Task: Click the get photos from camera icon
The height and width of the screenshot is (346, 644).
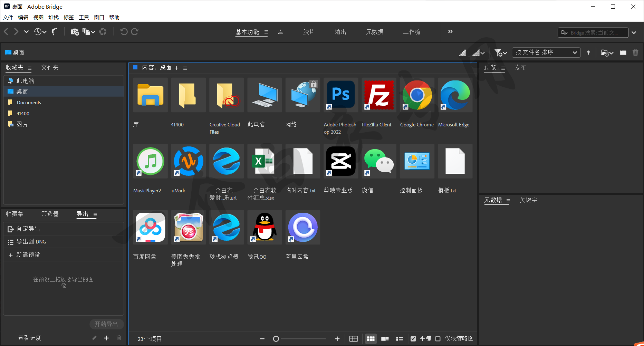Action: pyautogui.click(x=75, y=32)
